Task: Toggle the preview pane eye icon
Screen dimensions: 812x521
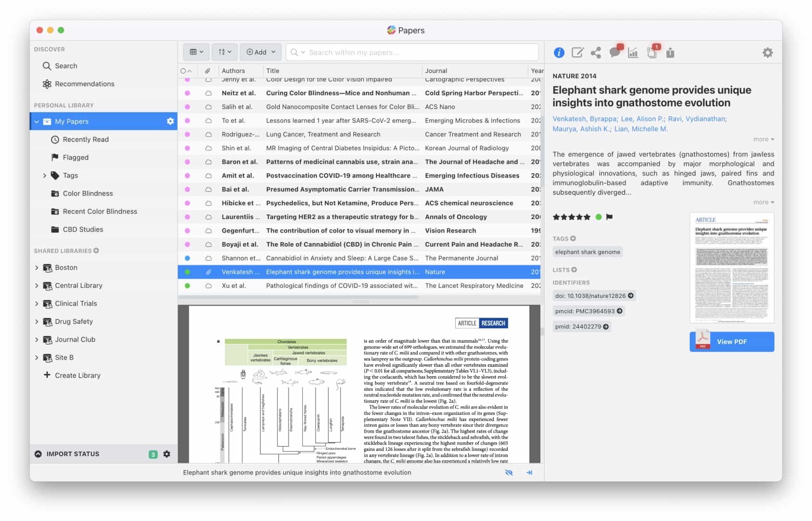Action: click(509, 472)
